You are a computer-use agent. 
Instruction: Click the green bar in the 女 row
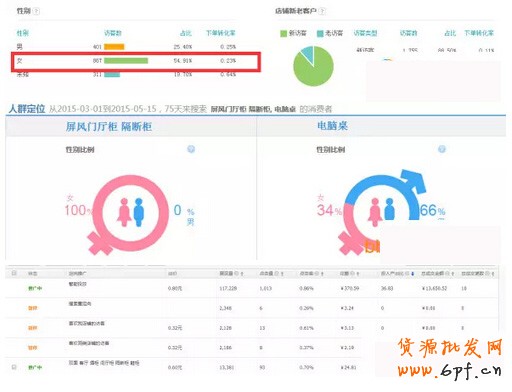126,61
